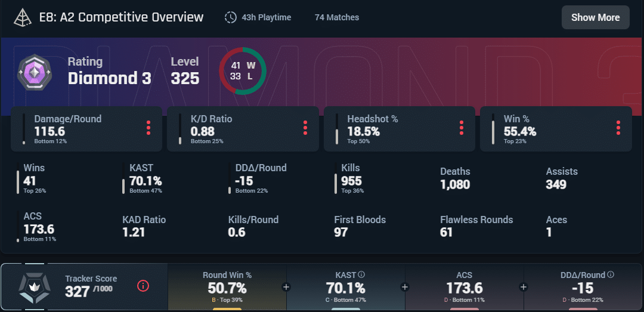Click the 43h Playtime label
This screenshot has height=312, width=644.
tap(267, 18)
